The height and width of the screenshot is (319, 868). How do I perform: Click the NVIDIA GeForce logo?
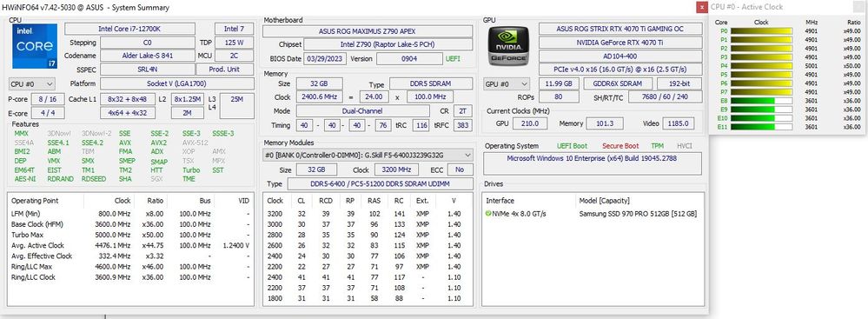click(509, 47)
